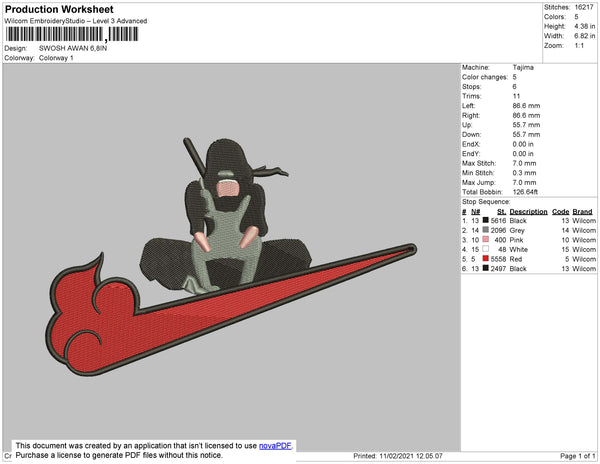Screen dimensions: 600x464
Task: Click the 'Stops:' label
Action: coord(471,86)
